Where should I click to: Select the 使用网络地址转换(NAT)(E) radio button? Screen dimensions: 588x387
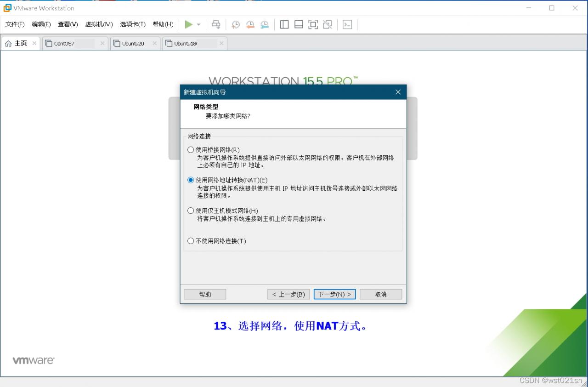(191, 180)
